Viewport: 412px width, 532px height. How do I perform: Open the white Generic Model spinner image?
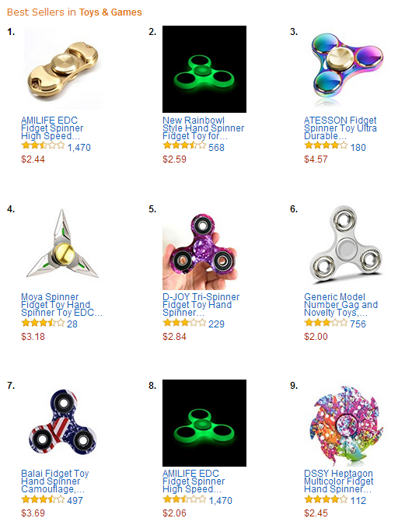coord(346,247)
